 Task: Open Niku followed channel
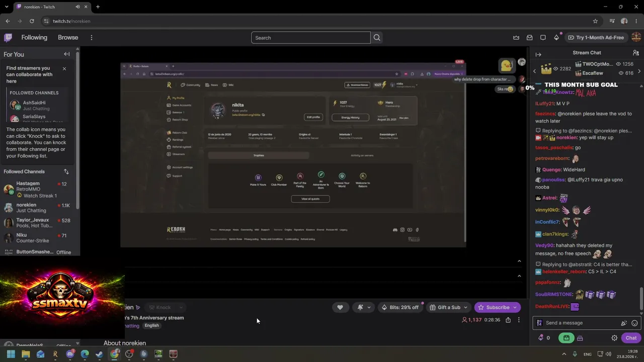coord(37,238)
